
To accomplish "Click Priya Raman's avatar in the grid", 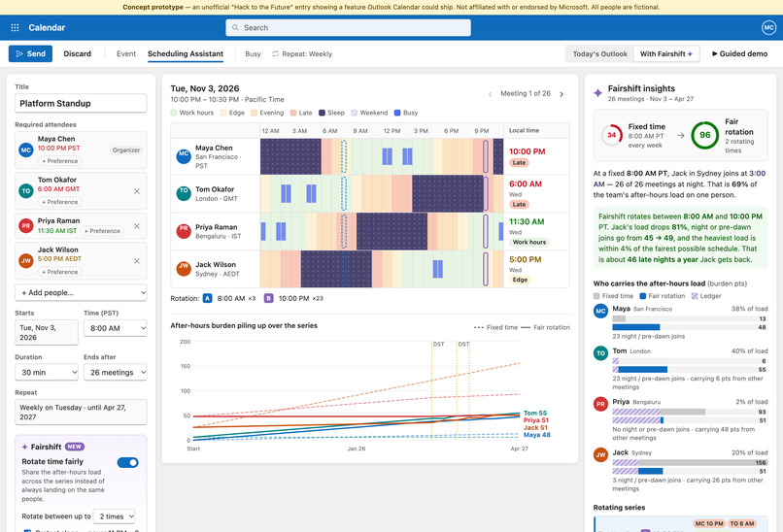I will tap(184, 231).
